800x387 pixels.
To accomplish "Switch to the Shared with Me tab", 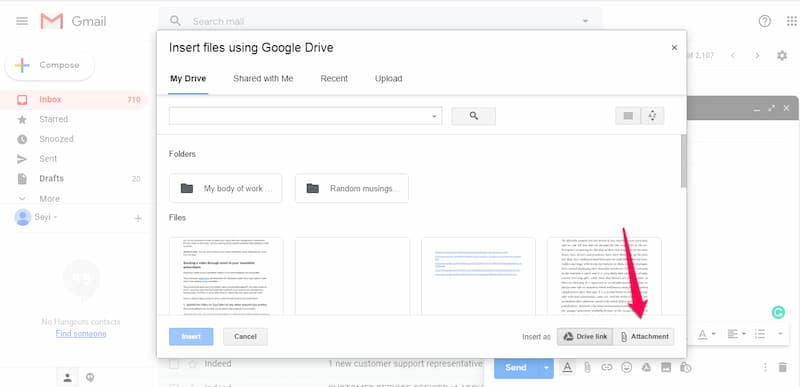I will click(x=263, y=79).
